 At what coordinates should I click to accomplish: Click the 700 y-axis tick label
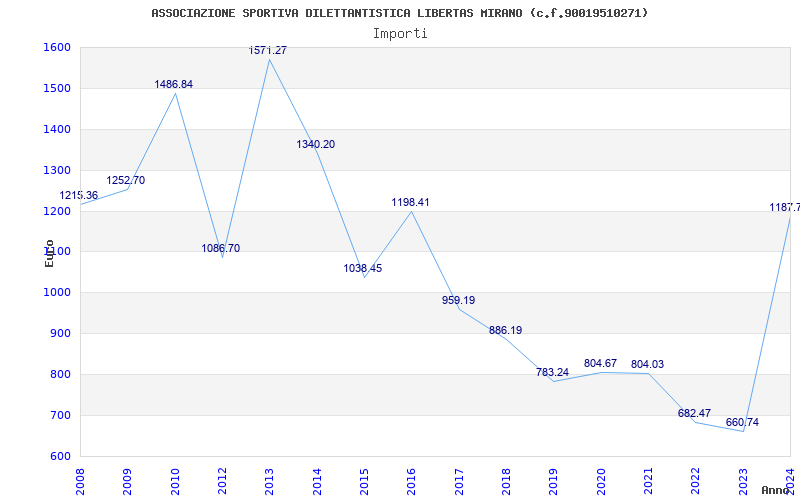[x=60, y=415]
